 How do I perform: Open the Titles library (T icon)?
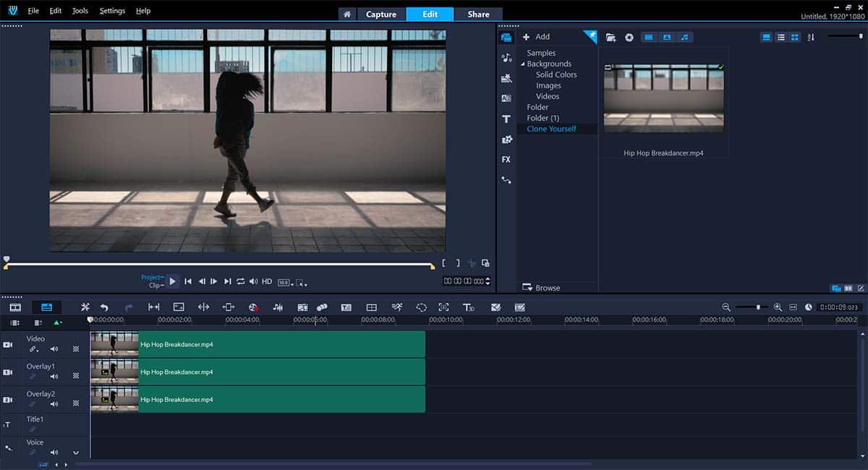(x=506, y=119)
